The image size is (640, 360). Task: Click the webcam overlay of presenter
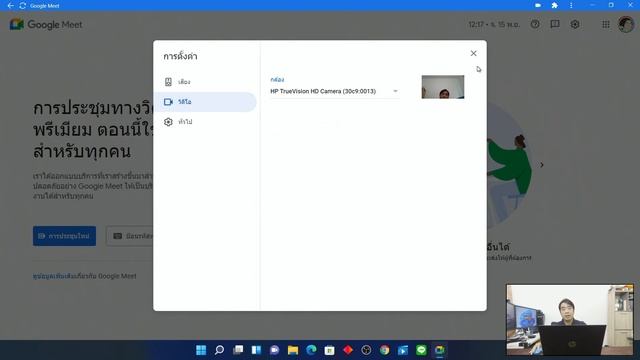[x=570, y=320]
